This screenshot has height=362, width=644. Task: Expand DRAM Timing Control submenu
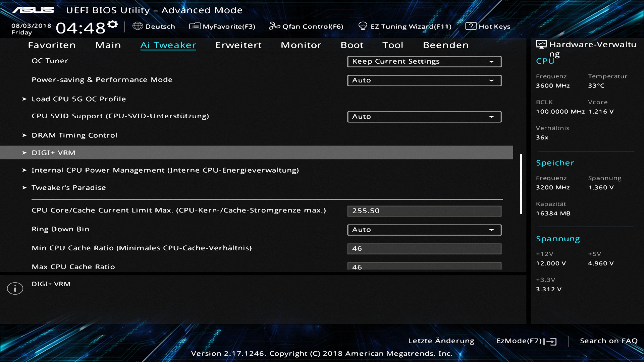(x=74, y=135)
